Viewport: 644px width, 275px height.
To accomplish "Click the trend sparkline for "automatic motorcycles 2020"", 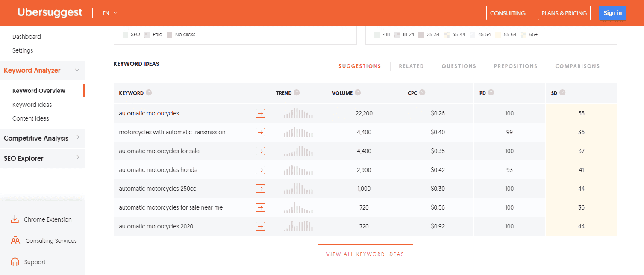I will tap(298, 226).
